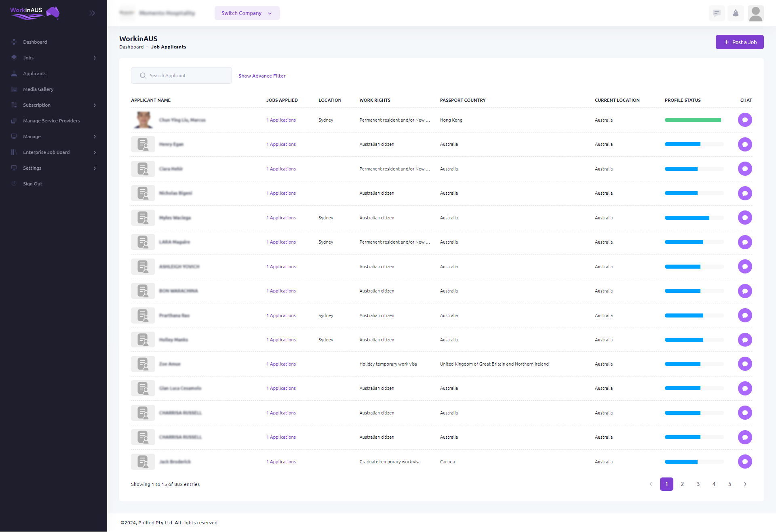Open Dashboard breadcrumb link
Viewport: 776px width, 532px height.
coord(131,46)
